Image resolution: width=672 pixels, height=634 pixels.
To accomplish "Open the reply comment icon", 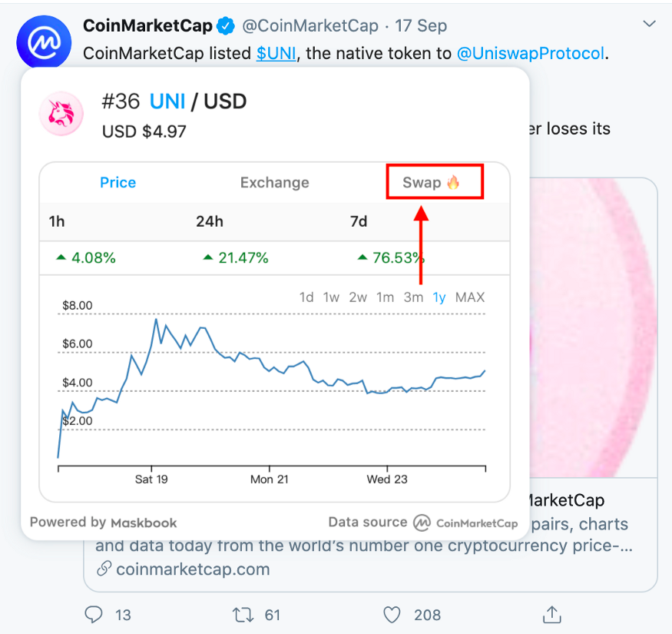I will 94,615.
